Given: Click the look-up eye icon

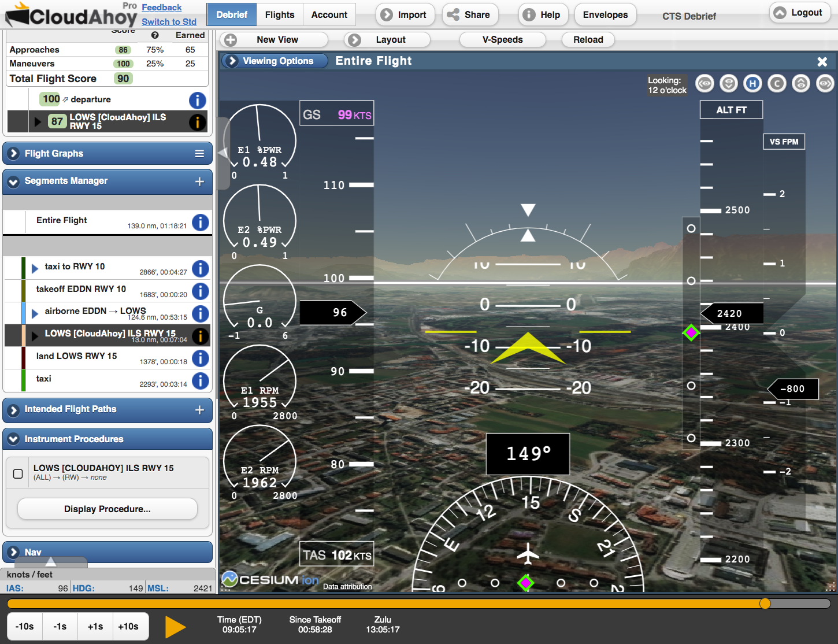Looking at the screenshot, I should (801, 84).
